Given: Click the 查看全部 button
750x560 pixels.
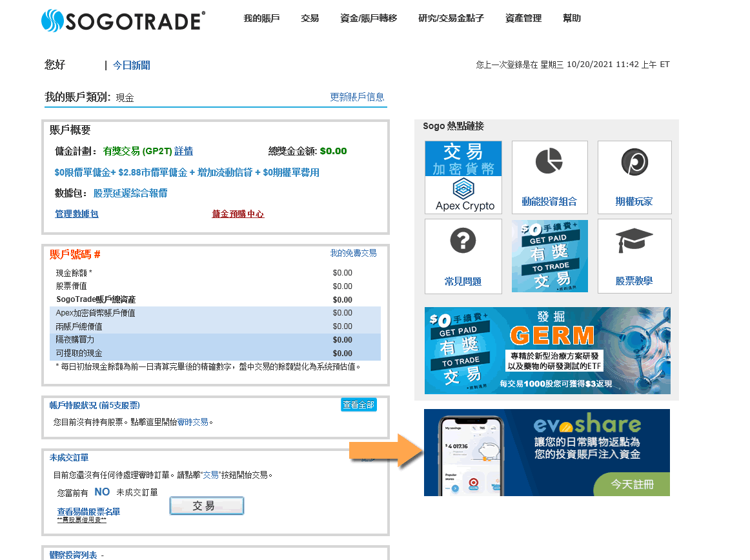Looking at the screenshot, I should (359, 405).
